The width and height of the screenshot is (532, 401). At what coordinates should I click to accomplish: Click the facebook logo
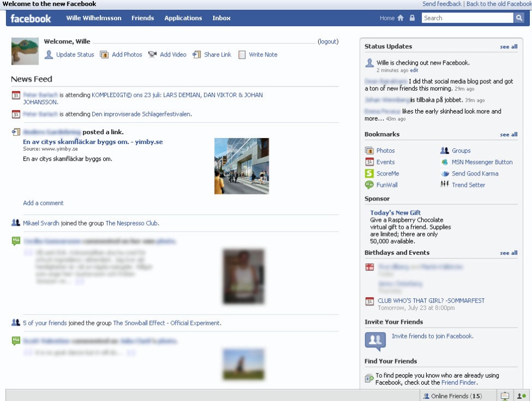tap(30, 18)
